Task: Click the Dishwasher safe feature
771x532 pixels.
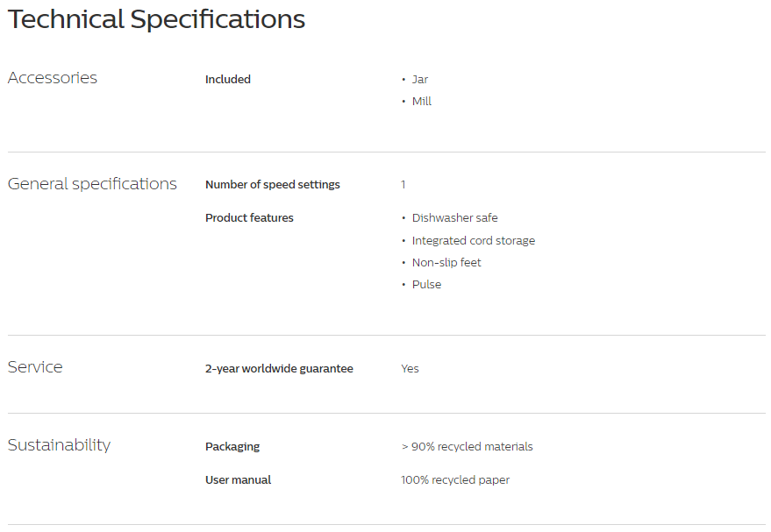Action: 455,217
